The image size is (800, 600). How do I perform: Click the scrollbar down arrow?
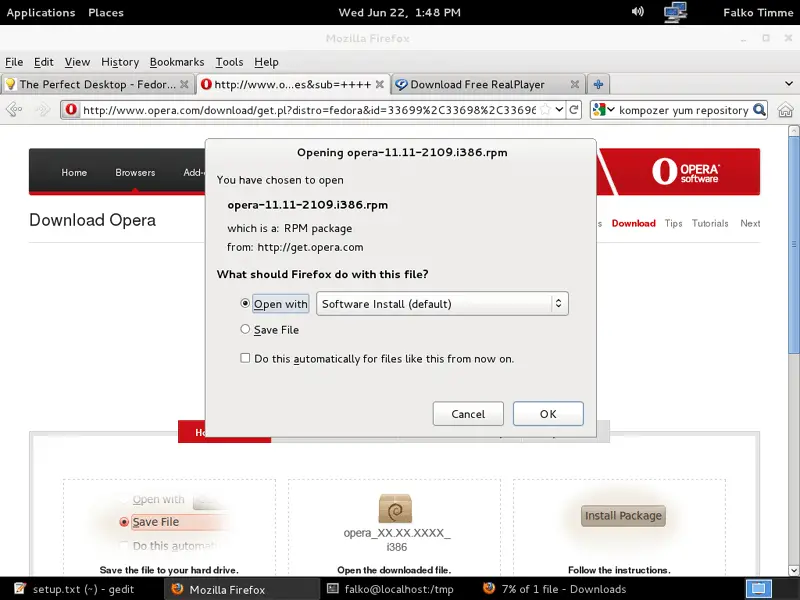pyautogui.click(x=793, y=570)
